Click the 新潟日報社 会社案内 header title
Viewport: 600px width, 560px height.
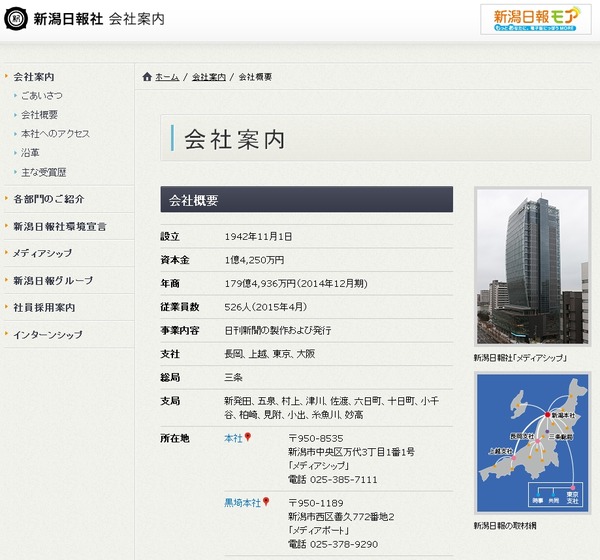pyautogui.click(x=99, y=19)
